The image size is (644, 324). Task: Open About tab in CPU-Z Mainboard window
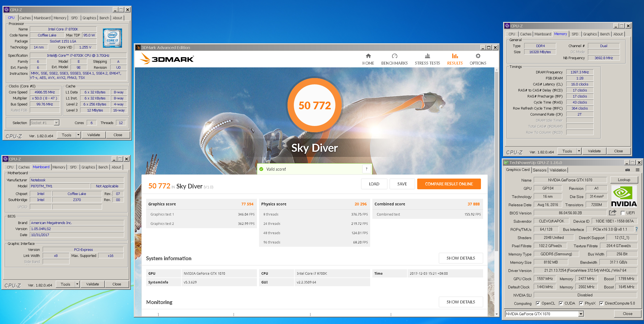coord(116,167)
